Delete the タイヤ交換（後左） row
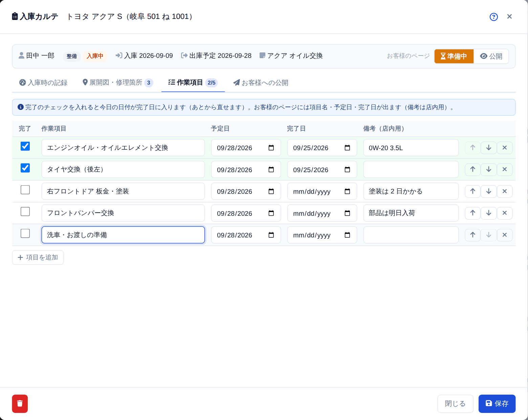The image size is (528, 420). [505, 169]
